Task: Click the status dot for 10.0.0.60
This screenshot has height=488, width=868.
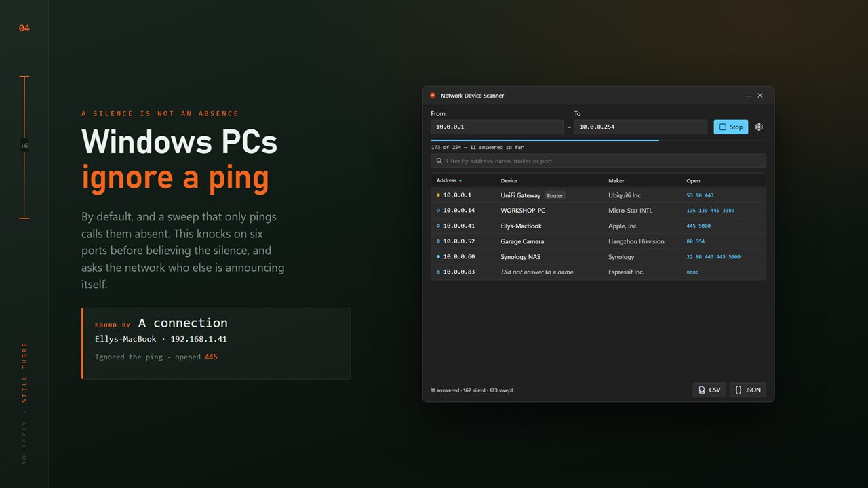Action: [438, 257]
